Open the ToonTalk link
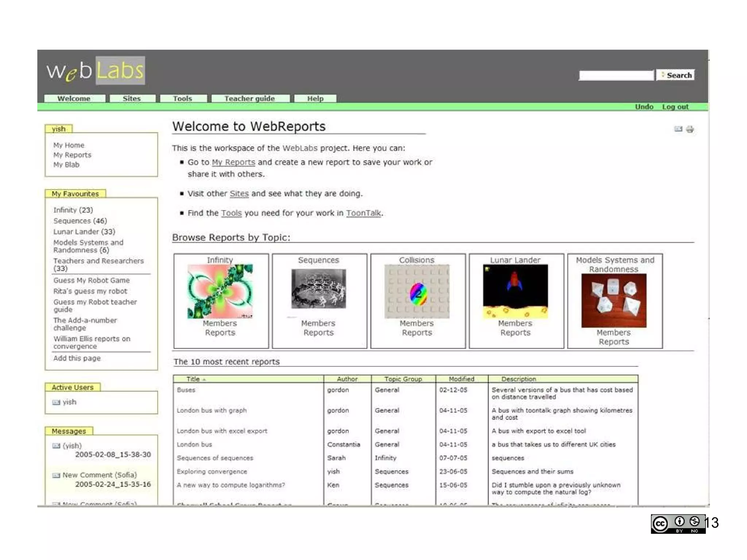 point(363,213)
